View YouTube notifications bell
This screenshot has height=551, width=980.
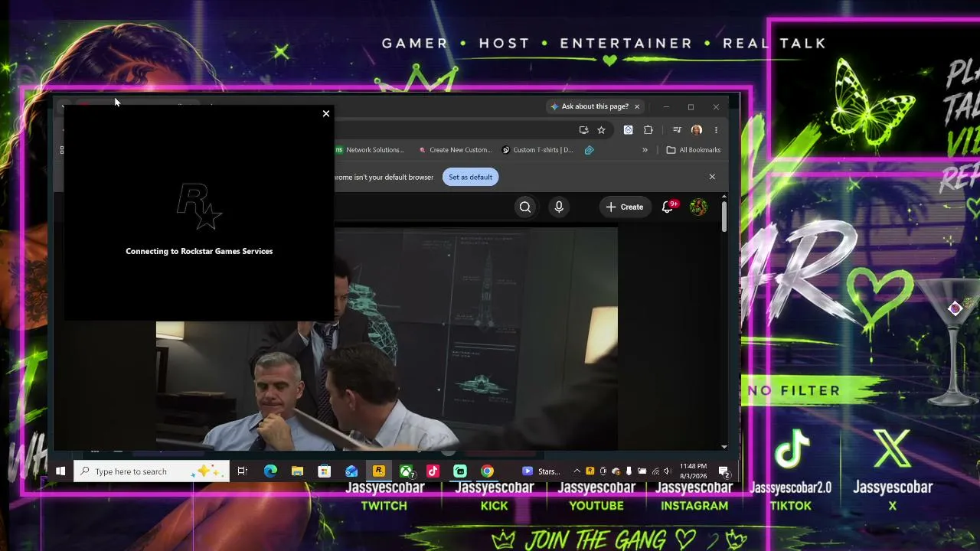[668, 207]
